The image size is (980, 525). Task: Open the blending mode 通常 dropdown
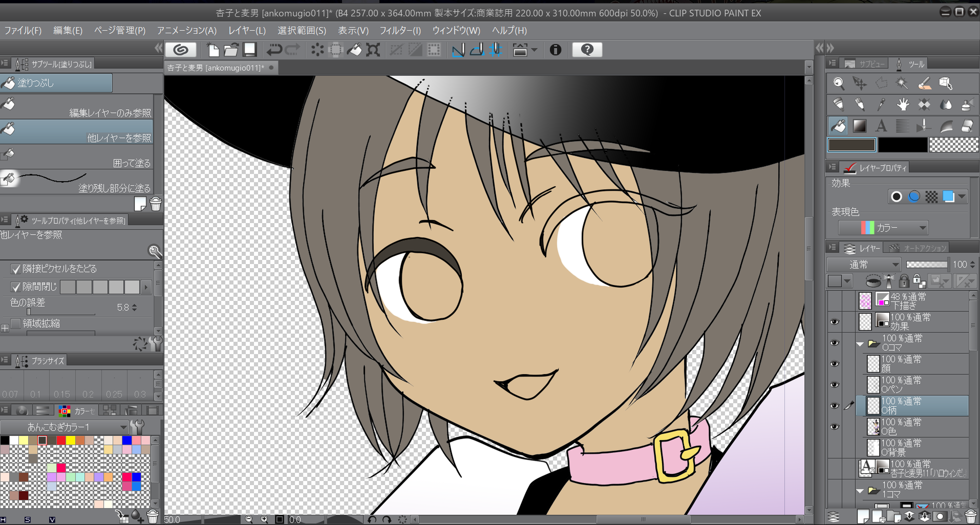864,265
